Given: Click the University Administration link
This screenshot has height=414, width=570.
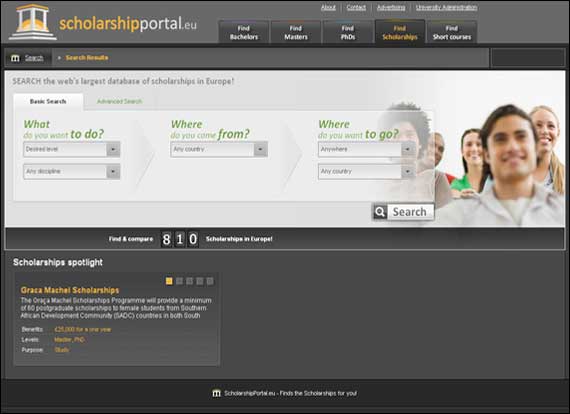Looking at the screenshot, I should coord(446,7).
